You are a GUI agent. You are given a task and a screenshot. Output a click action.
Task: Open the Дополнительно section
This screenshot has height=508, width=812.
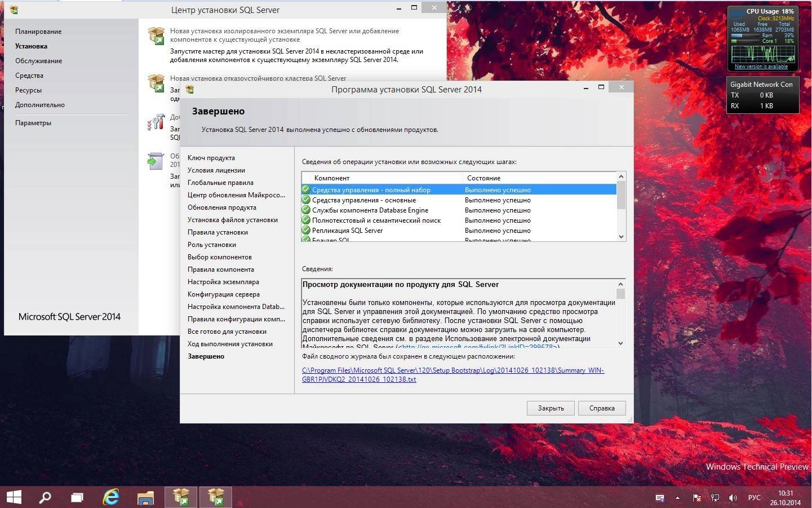pyautogui.click(x=40, y=105)
